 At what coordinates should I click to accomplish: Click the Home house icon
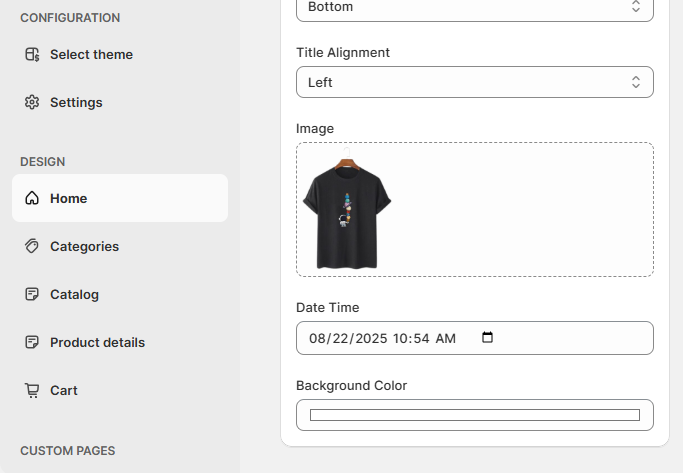tap(32, 198)
